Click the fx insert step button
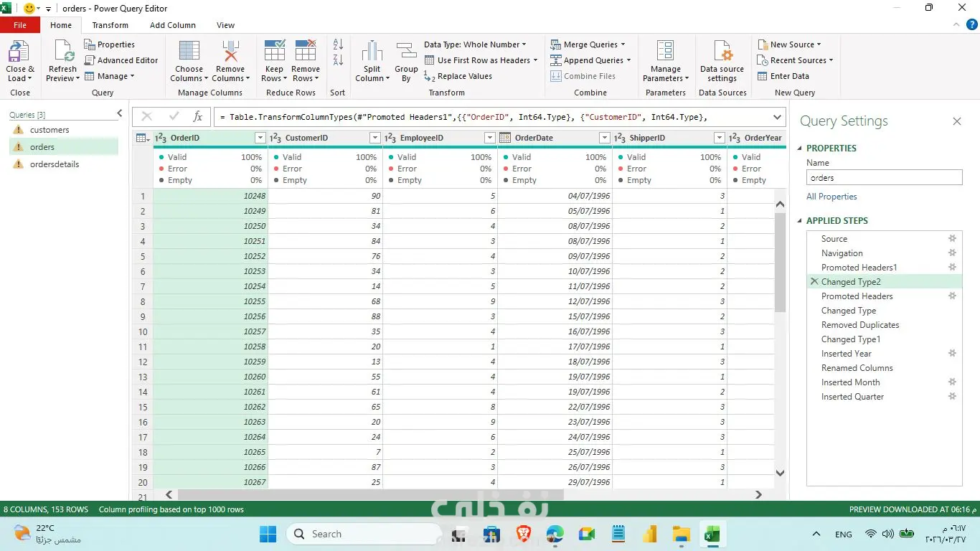 click(198, 117)
